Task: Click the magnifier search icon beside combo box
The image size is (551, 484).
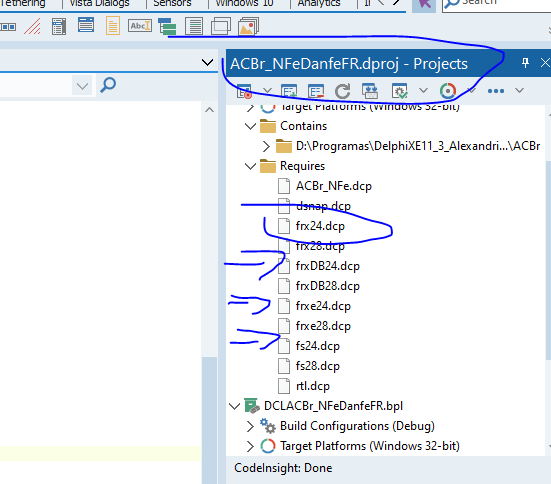Action: pyautogui.click(x=108, y=85)
